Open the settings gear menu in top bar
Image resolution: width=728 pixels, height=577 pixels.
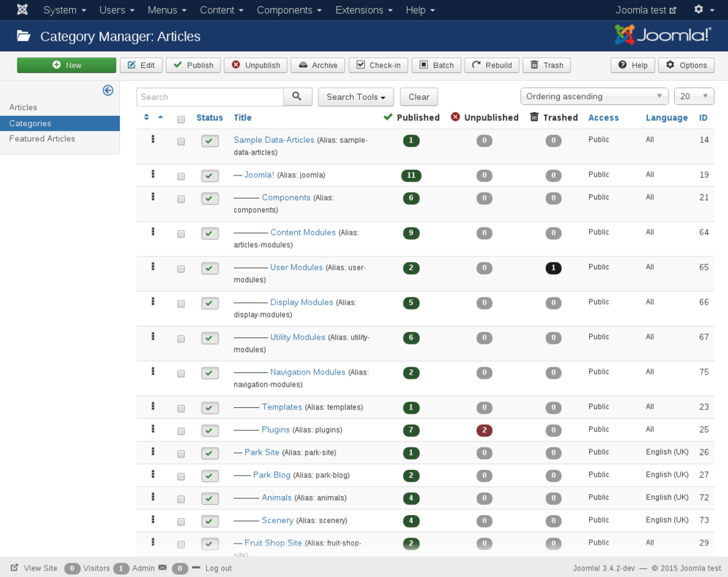pos(703,10)
